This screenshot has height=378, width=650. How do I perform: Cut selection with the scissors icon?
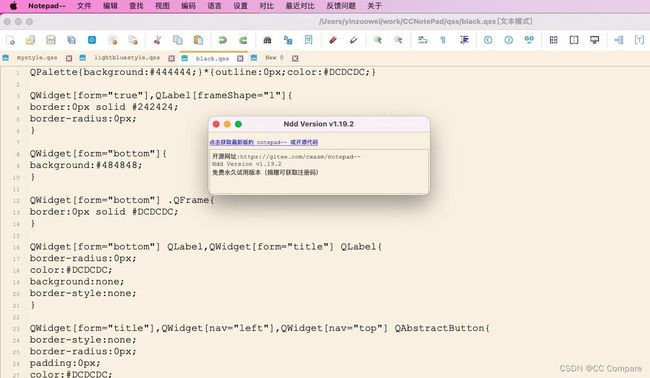click(x=157, y=40)
